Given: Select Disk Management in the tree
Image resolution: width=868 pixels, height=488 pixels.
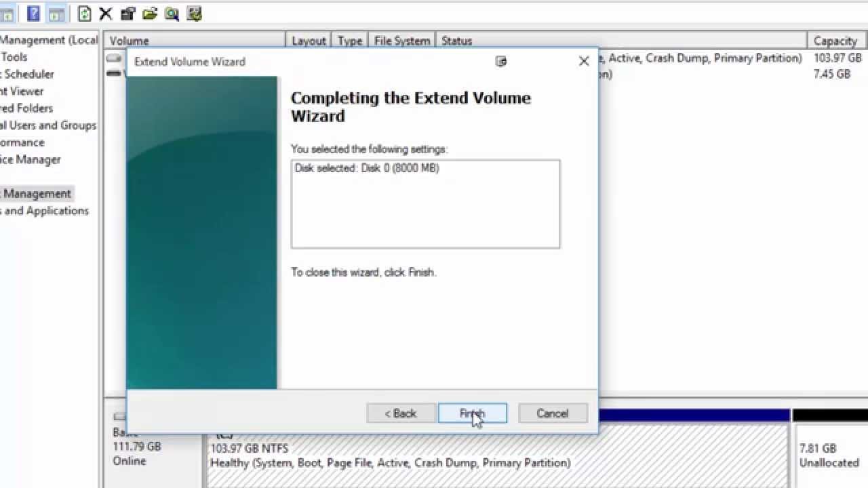Looking at the screenshot, I should pyautogui.click(x=36, y=193).
